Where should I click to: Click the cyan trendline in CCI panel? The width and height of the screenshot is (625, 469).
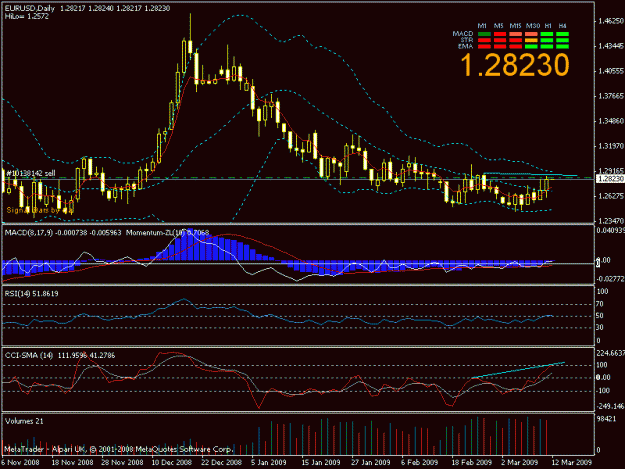pyautogui.click(x=518, y=370)
